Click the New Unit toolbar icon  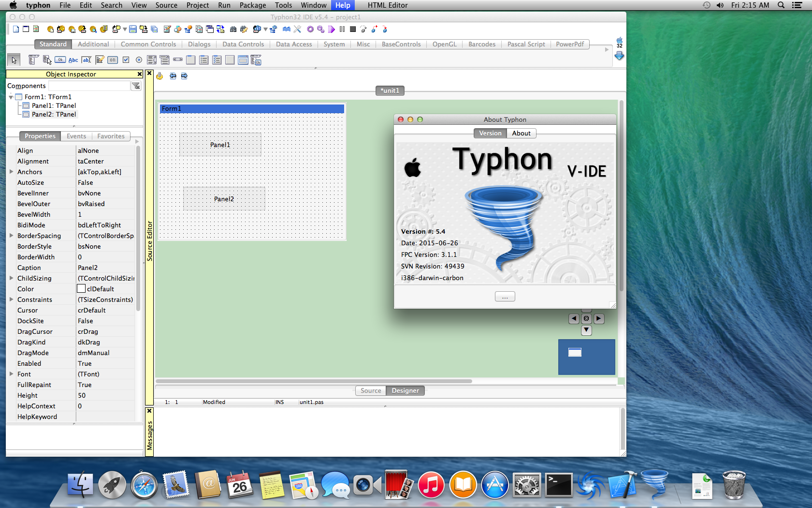(x=16, y=30)
